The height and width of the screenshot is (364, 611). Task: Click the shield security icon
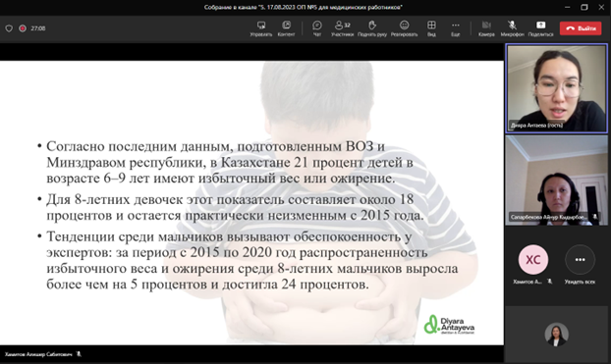pyautogui.click(x=9, y=28)
